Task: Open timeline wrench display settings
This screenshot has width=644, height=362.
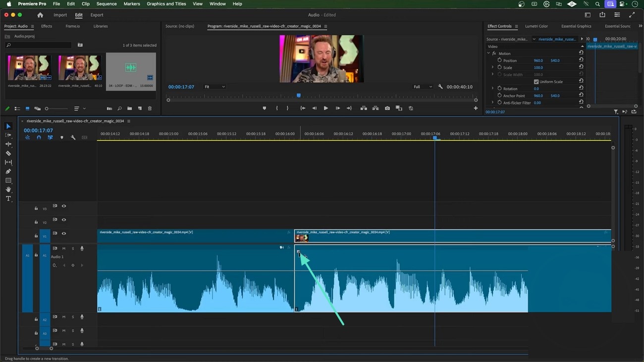Action: (x=73, y=138)
